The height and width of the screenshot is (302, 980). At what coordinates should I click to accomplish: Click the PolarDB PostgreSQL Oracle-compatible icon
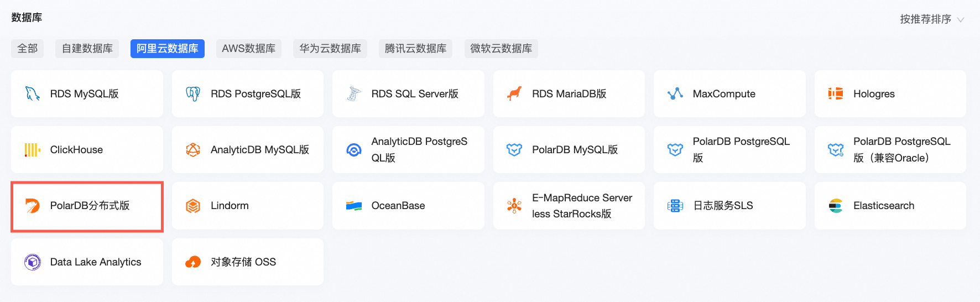[x=836, y=149]
